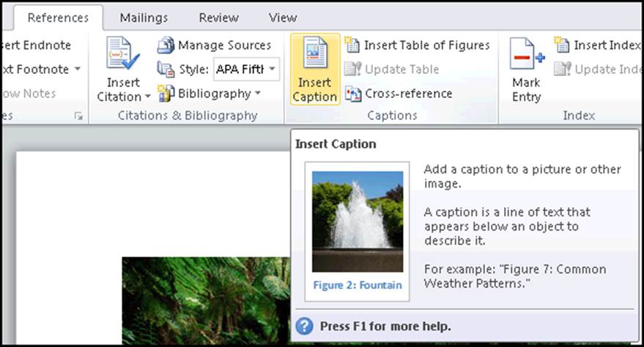
Task: Expand the Bibliography dropdown
Action: 257,94
